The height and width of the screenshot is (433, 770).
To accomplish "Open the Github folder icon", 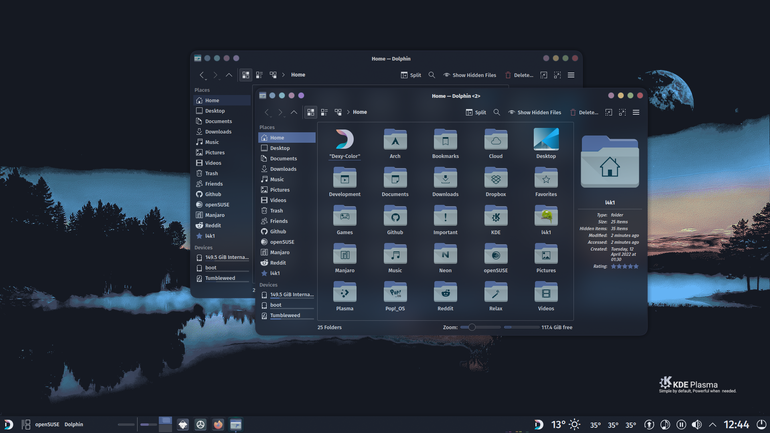I will (x=395, y=219).
